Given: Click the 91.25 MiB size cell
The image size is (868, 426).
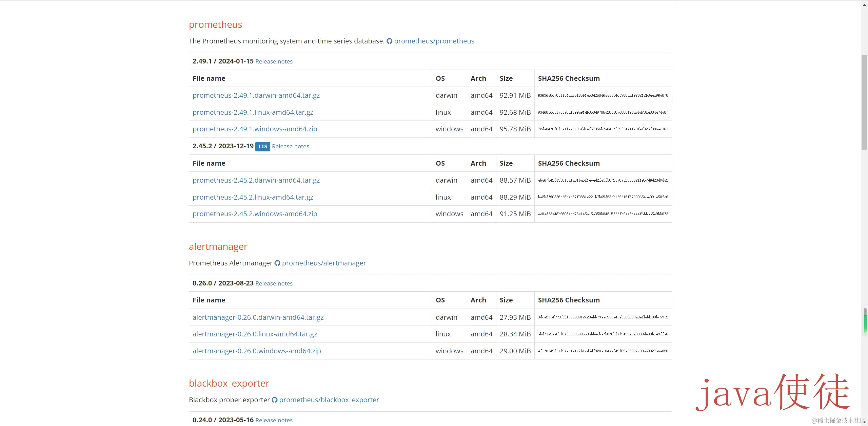Looking at the screenshot, I should 515,214.
